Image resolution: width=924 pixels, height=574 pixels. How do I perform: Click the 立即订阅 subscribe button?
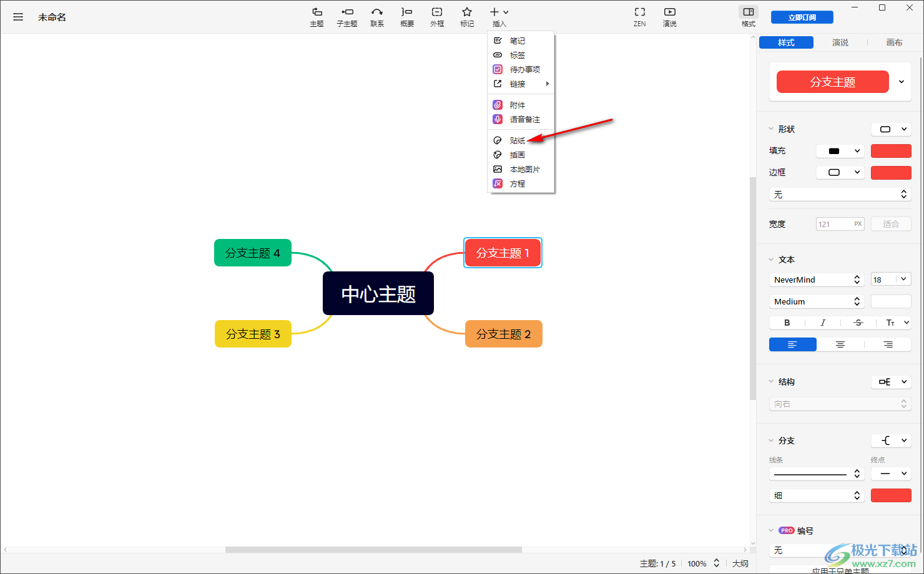pos(802,17)
